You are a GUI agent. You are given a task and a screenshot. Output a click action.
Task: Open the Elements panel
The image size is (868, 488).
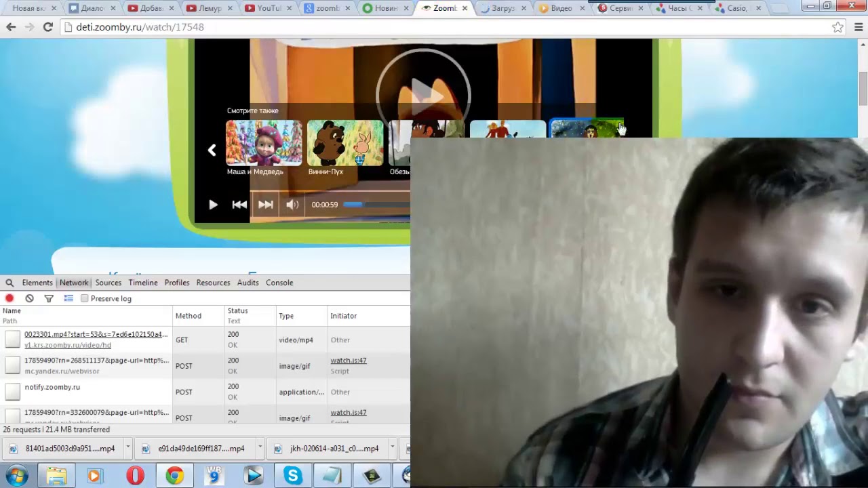click(x=37, y=283)
